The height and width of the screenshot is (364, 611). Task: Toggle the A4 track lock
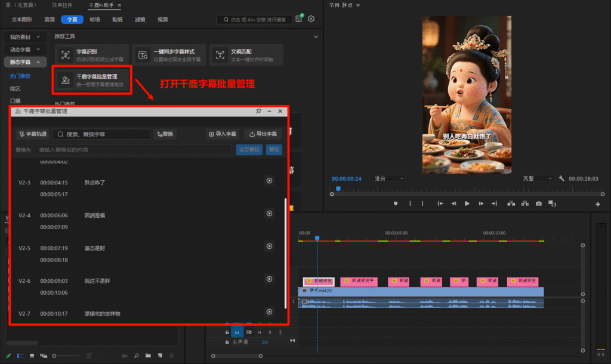pos(227,332)
